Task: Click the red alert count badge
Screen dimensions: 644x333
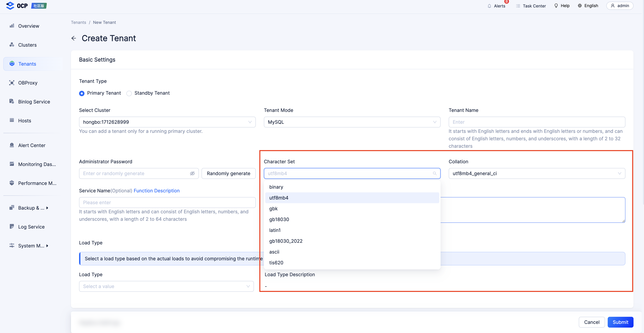Action: tap(506, 2)
